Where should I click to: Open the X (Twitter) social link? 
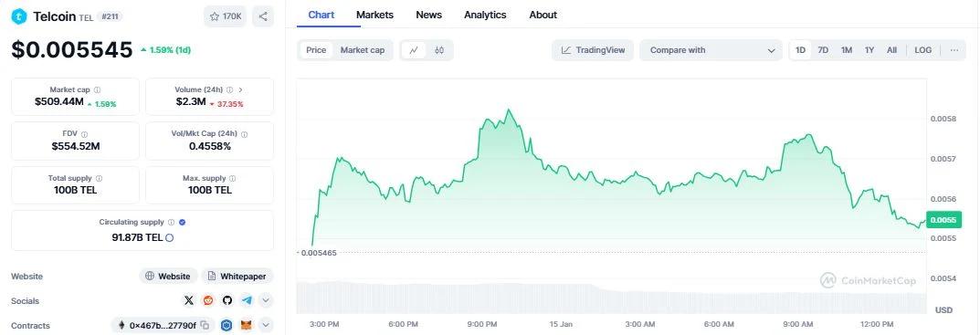click(189, 300)
